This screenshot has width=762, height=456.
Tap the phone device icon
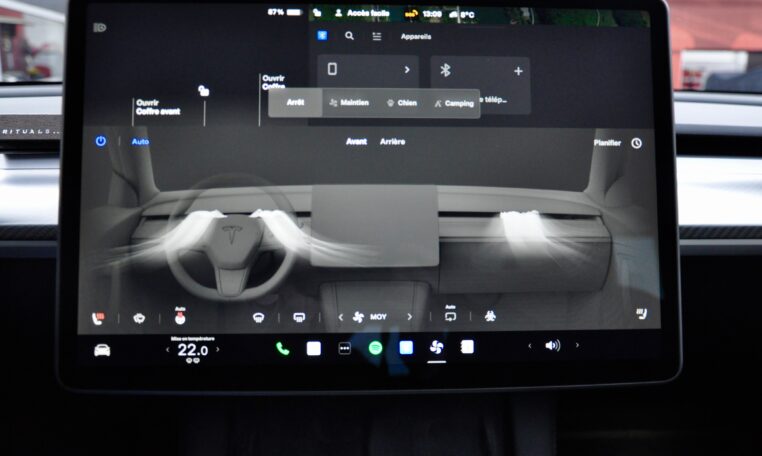pyautogui.click(x=332, y=69)
